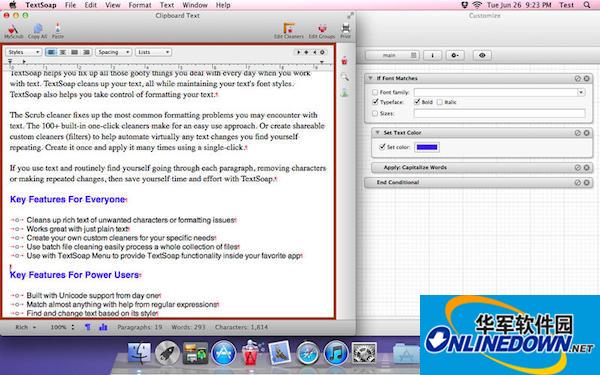This screenshot has height=375, width=600.
Task: Set paragraph alignment to right
Action: pyautogui.click(x=86, y=52)
